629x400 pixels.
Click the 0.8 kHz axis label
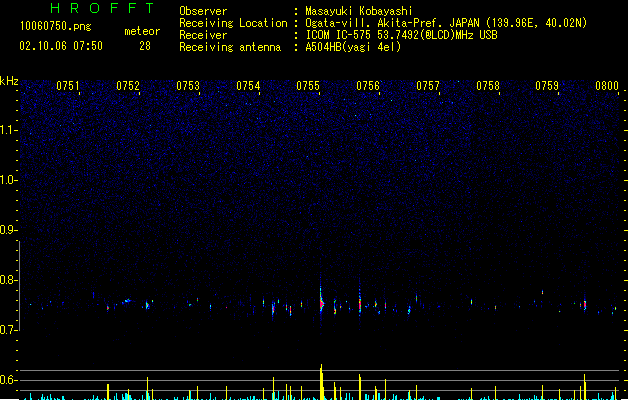8,280
